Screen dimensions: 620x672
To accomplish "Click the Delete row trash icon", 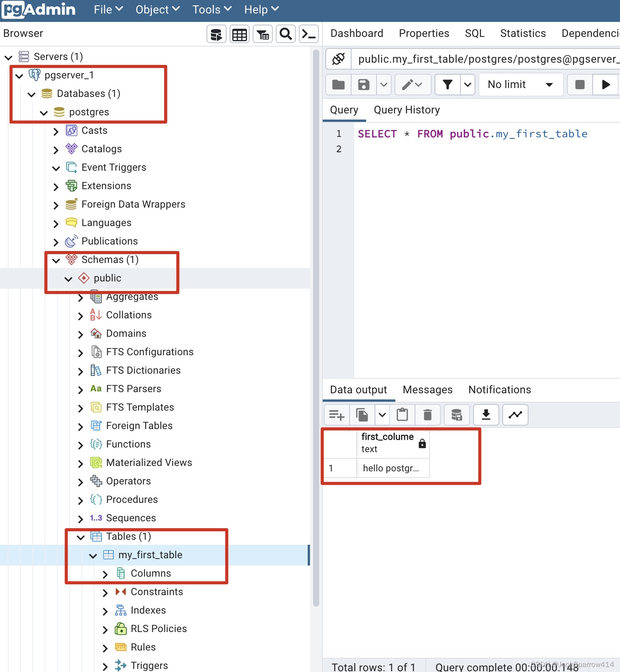I will click(428, 415).
